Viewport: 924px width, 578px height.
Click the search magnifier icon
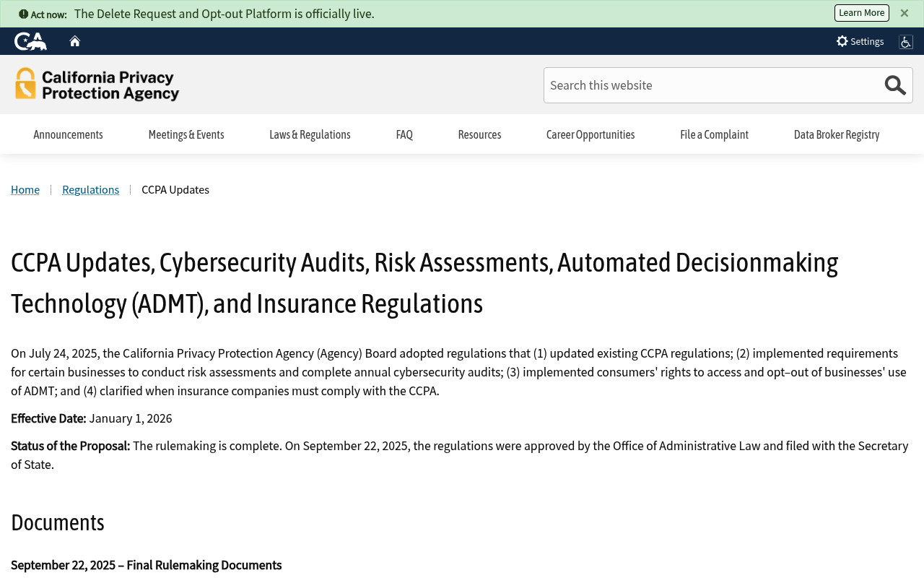pos(895,85)
